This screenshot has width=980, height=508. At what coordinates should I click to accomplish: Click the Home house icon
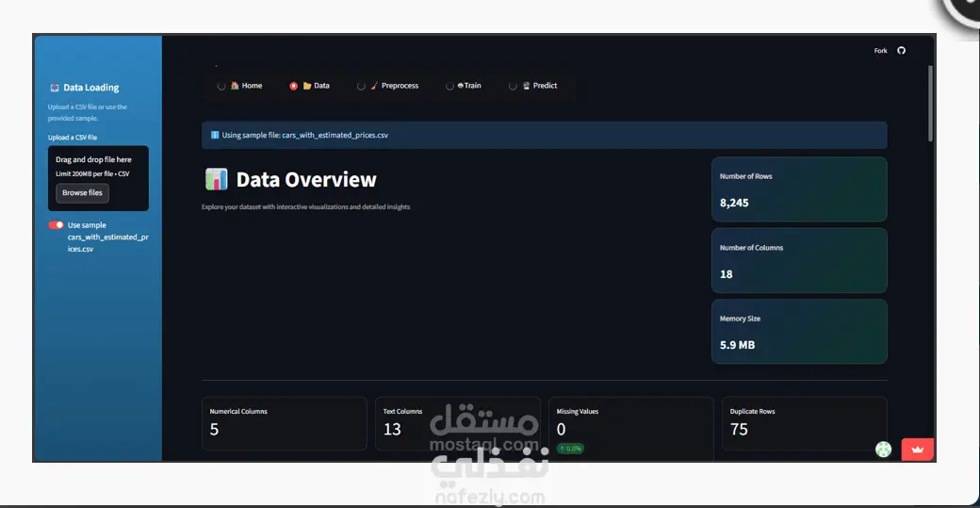coord(235,86)
